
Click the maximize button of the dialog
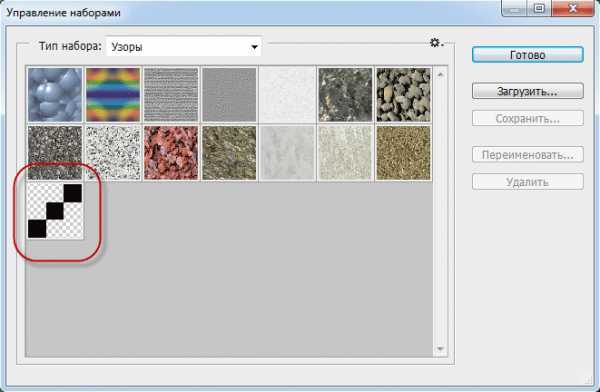(540, 8)
